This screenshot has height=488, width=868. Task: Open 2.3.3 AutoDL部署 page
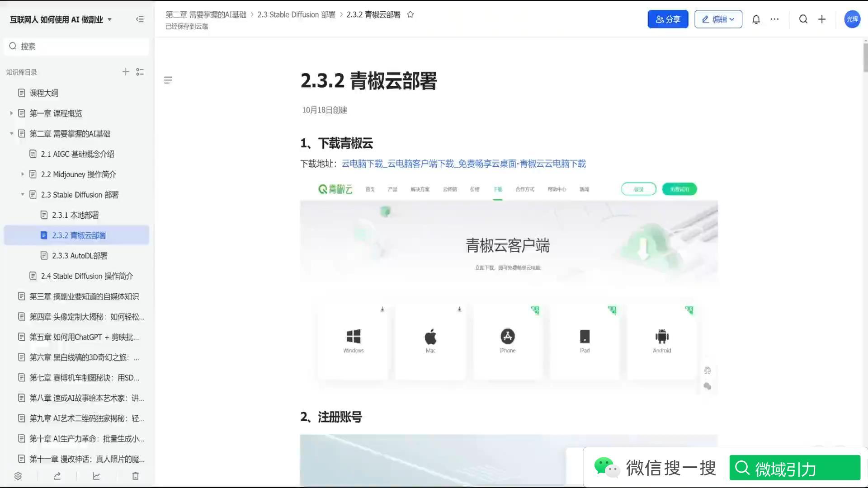click(76, 256)
